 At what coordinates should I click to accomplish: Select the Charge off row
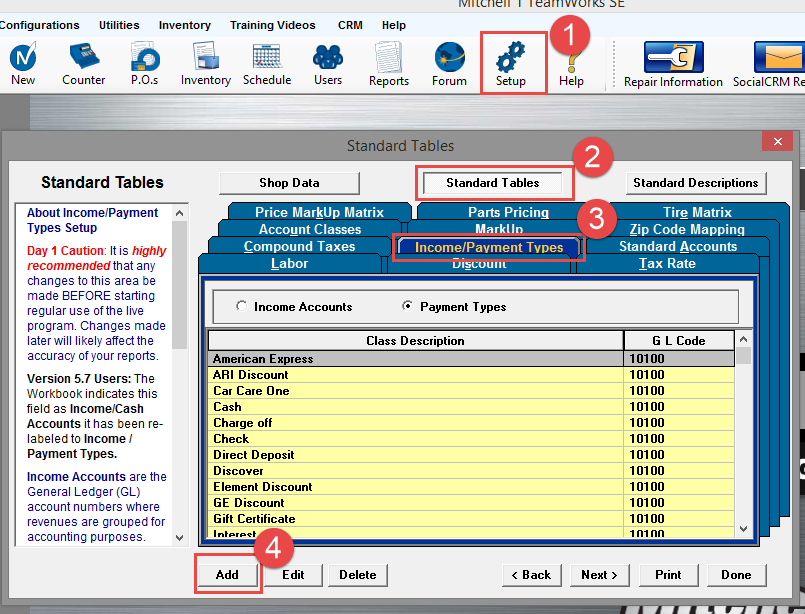[471, 422]
